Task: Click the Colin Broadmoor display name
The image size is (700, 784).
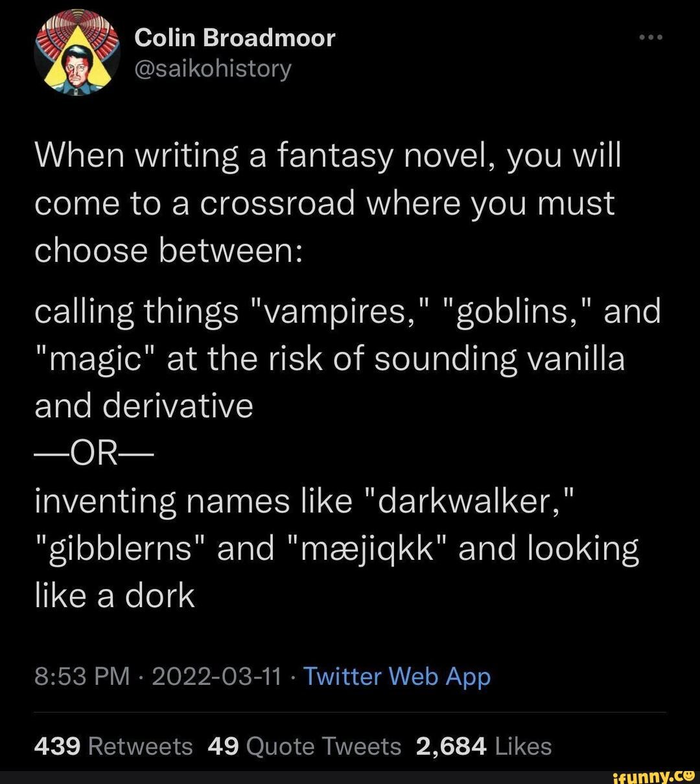Action: (x=235, y=38)
